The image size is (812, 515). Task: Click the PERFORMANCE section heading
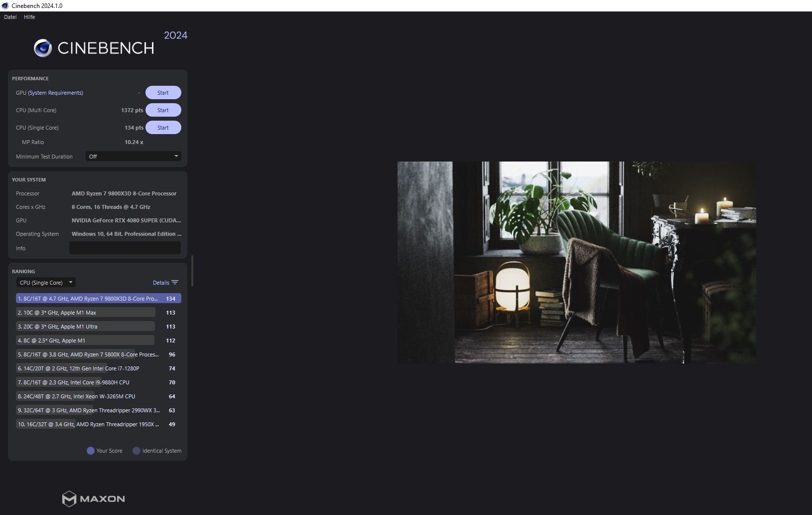click(30, 79)
